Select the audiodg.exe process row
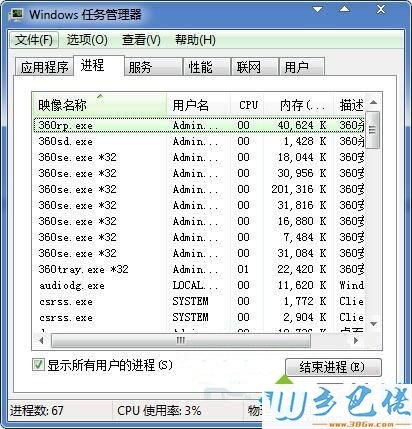The width and height of the screenshot is (412, 429). pyautogui.click(x=199, y=285)
